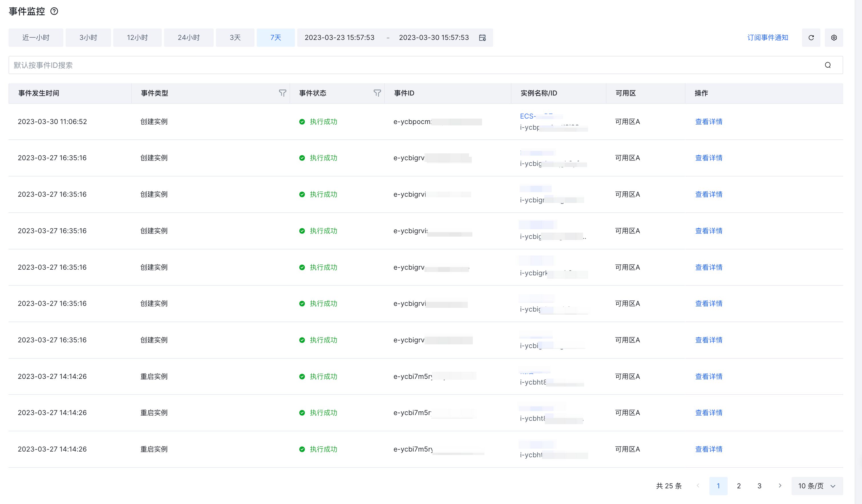Click the end time 2023-03-30 15:57:53
Screen dimensions: 862x504
pyautogui.click(x=434, y=38)
